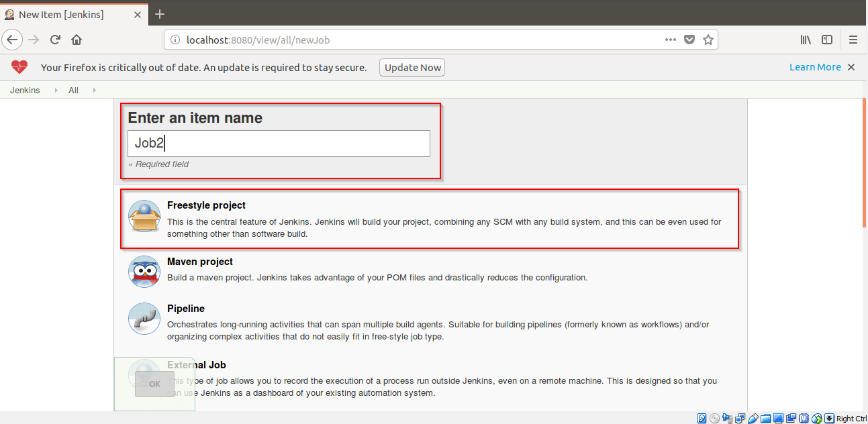Click the Freestyle project box icon
Viewport: 868px width, 424px height.
tap(144, 216)
